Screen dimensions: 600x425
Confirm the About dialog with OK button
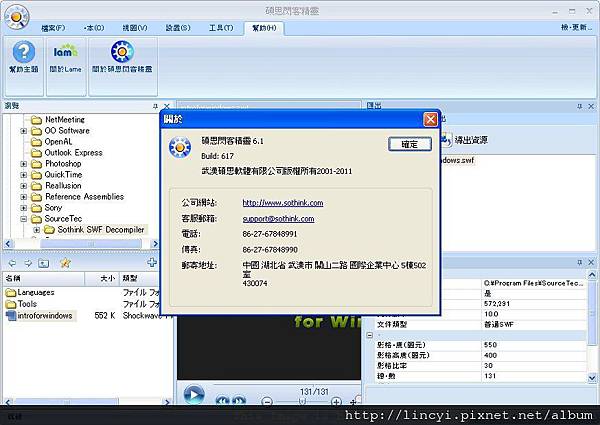[x=410, y=144]
